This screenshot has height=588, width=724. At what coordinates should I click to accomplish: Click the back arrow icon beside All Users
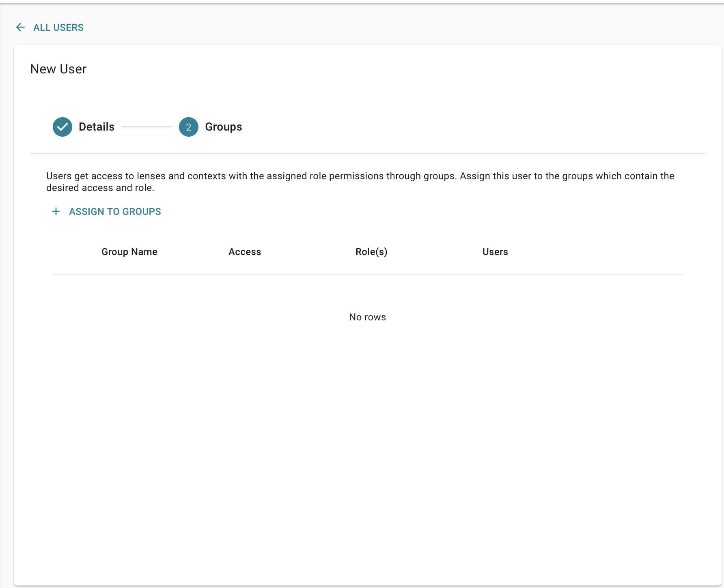pos(20,27)
